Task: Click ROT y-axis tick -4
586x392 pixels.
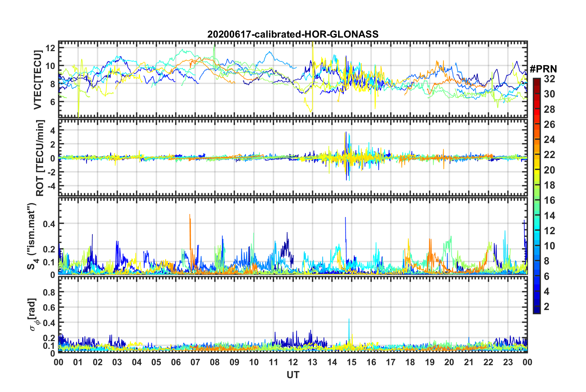Action: [x=51, y=186]
